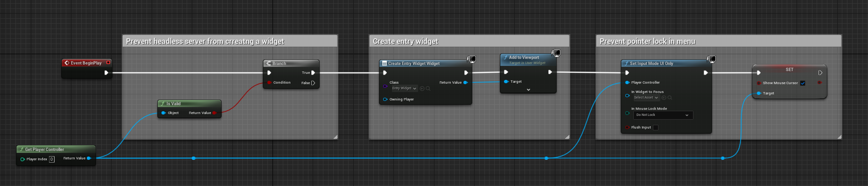Image resolution: width=868 pixels, height=186 pixels.
Task: Click the In Mouse Lock Mode pin
Action: click(627, 113)
